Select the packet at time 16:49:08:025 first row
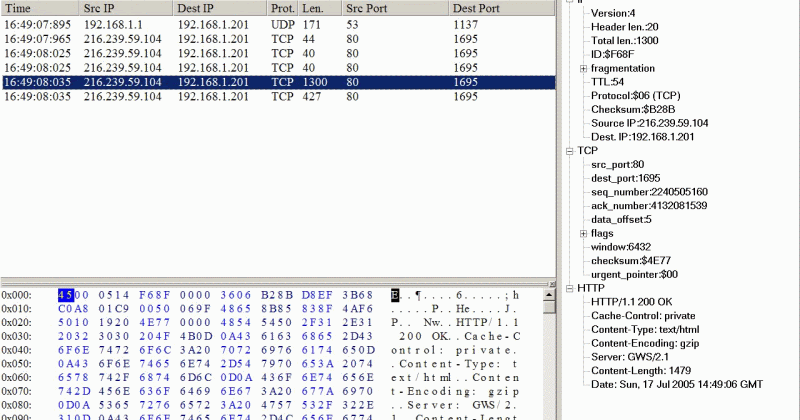Screen dimensions: 800x420 (x=279, y=53)
